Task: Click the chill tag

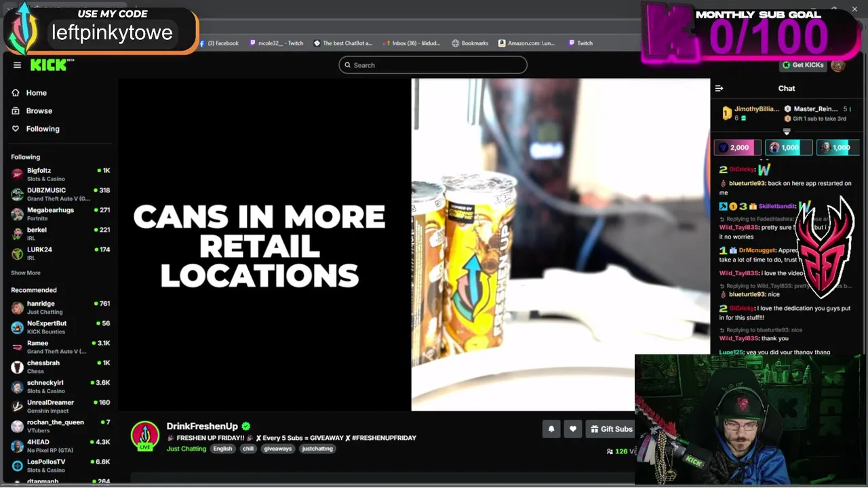Action: (x=248, y=449)
